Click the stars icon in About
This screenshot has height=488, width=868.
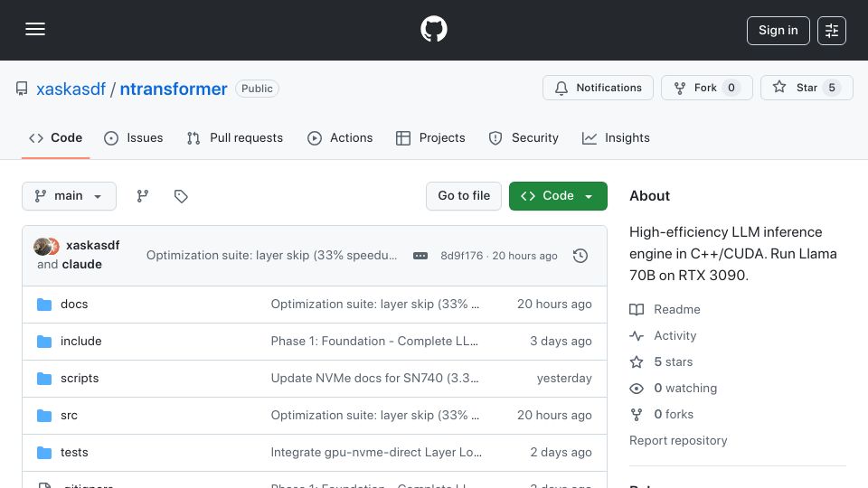637,361
